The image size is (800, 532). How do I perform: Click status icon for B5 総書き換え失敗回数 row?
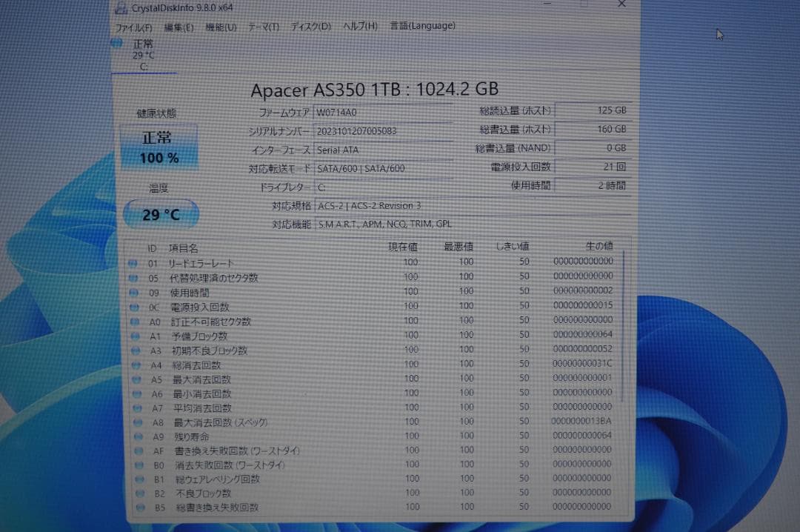[x=141, y=508]
